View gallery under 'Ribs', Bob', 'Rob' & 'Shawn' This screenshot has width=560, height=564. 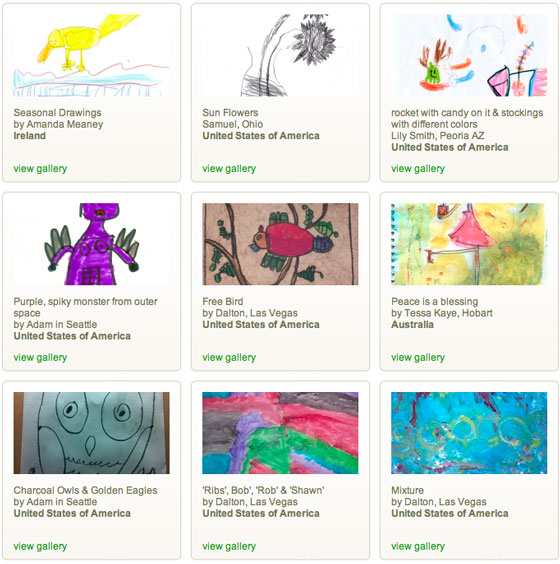pos(229,546)
